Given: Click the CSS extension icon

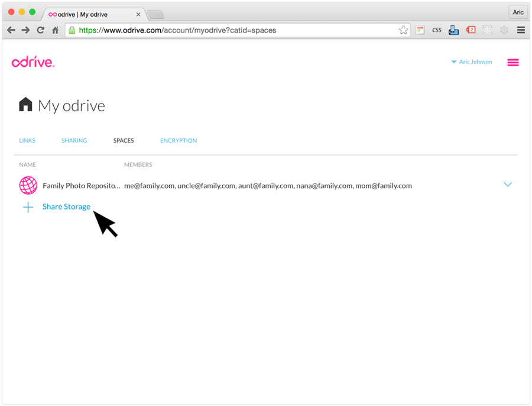Looking at the screenshot, I should click(437, 30).
